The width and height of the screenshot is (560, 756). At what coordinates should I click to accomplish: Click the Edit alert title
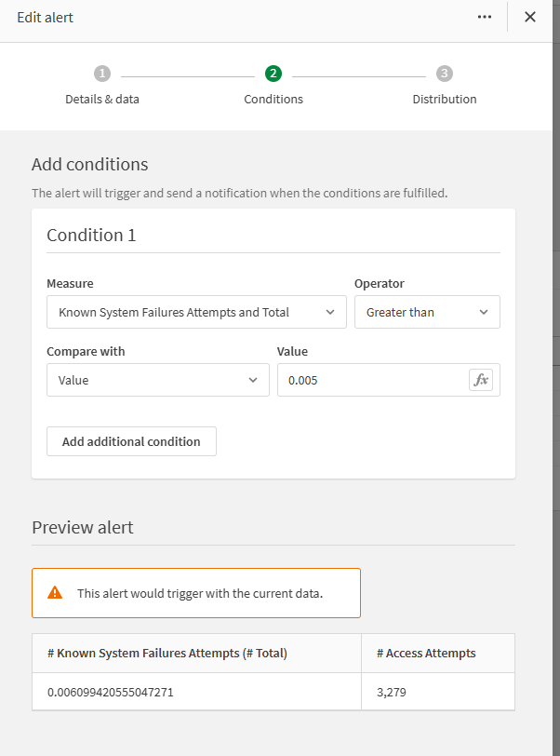click(45, 18)
